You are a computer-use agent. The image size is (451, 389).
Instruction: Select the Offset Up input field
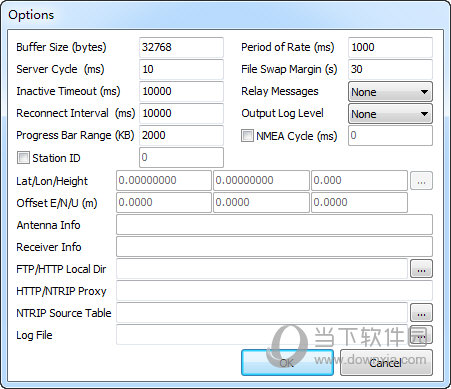point(359,202)
